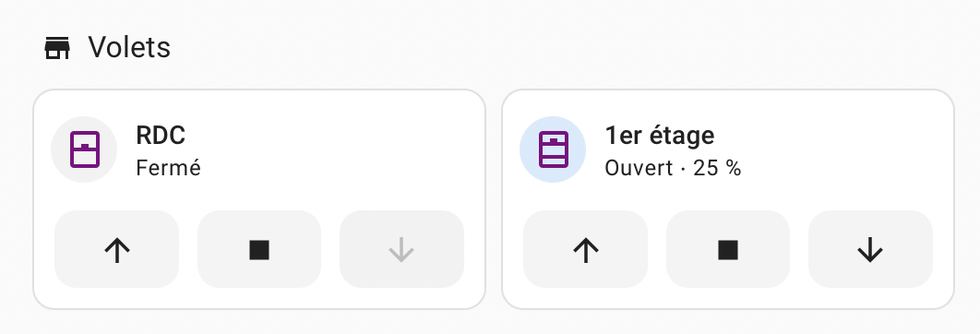Click the 1er étage shutter icon on blue circle
Image resolution: width=980 pixels, height=334 pixels.
click(553, 149)
